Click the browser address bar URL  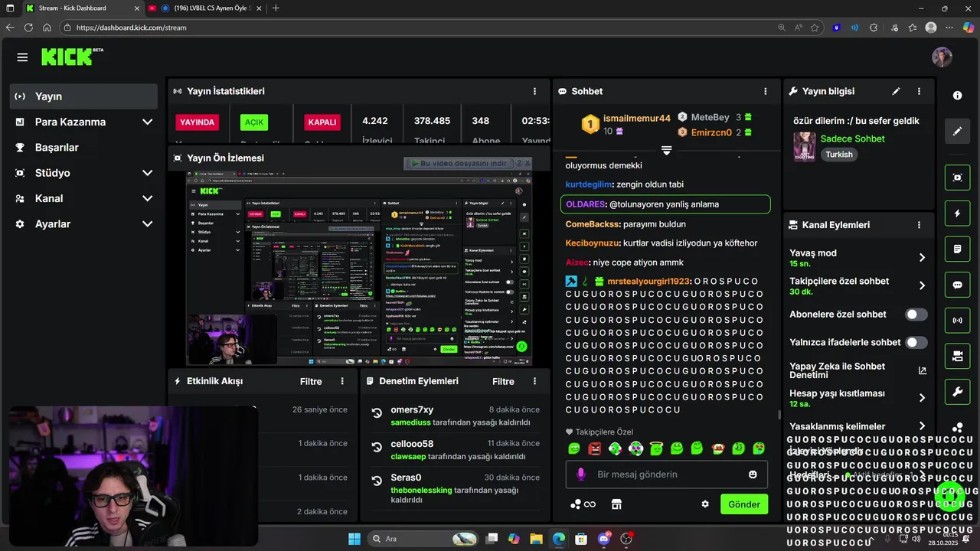(132, 28)
